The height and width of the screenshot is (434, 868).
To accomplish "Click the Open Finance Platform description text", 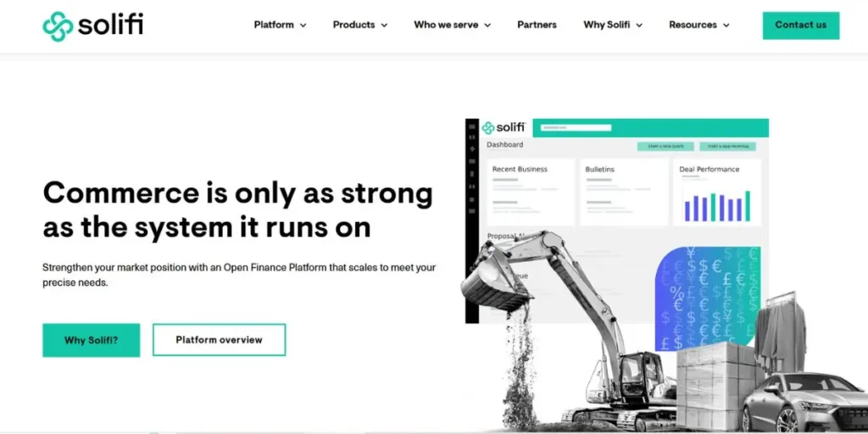I will tap(239, 275).
